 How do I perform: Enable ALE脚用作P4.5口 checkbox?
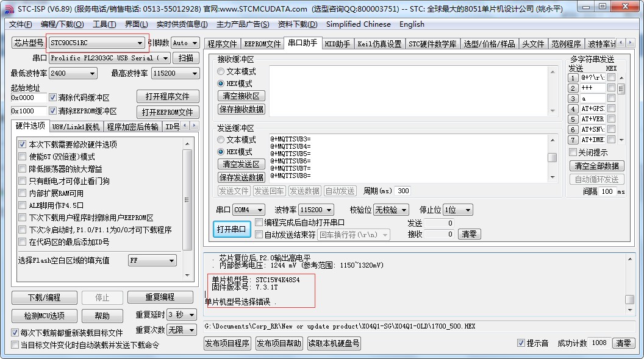(23, 205)
